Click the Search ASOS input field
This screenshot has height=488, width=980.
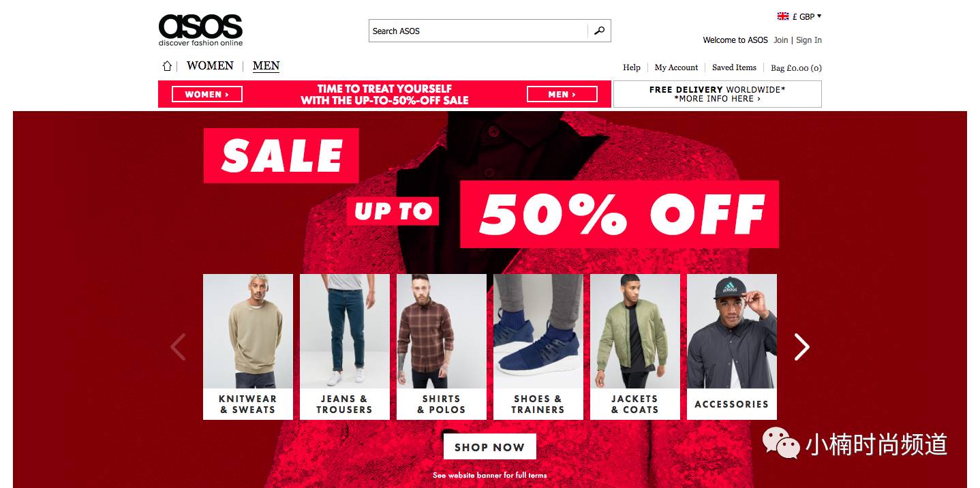pos(478,31)
